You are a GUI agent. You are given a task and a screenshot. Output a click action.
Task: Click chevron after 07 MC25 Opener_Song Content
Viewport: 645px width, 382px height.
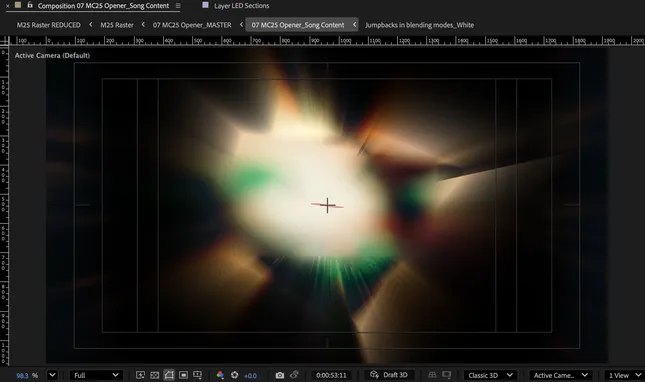point(354,25)
